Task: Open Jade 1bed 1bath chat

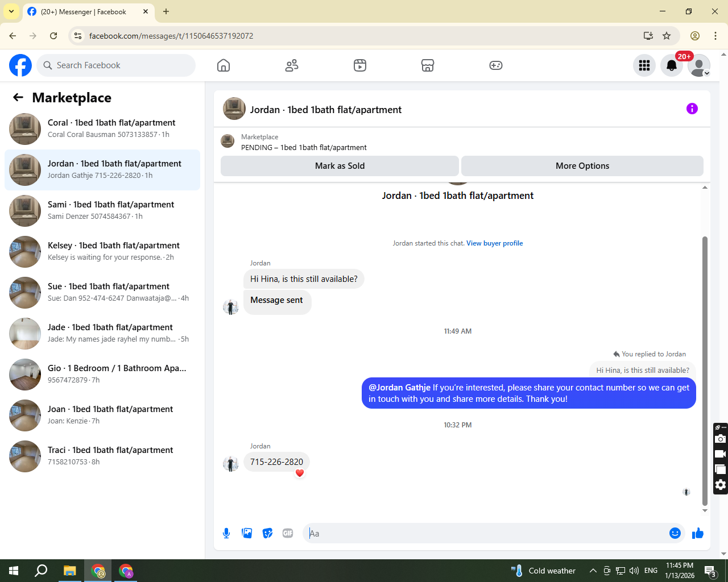Action: coord(102,334)
